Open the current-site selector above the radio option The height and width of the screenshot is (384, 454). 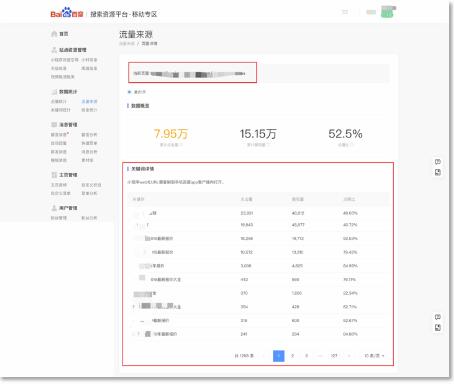pos(192,73)
